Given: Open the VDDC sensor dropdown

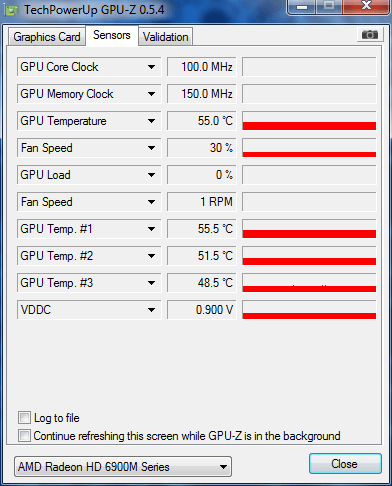Looking at the screenshot, I should tap(151, 310).
